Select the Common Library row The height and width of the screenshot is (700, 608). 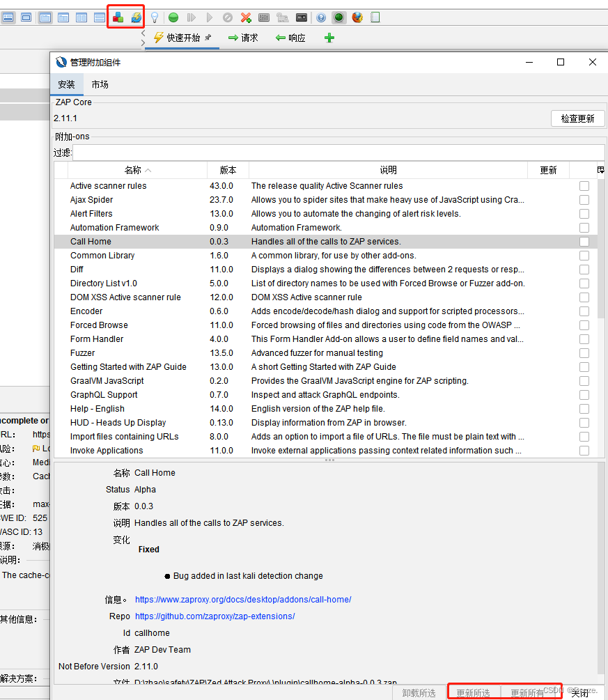coord(326,256)
